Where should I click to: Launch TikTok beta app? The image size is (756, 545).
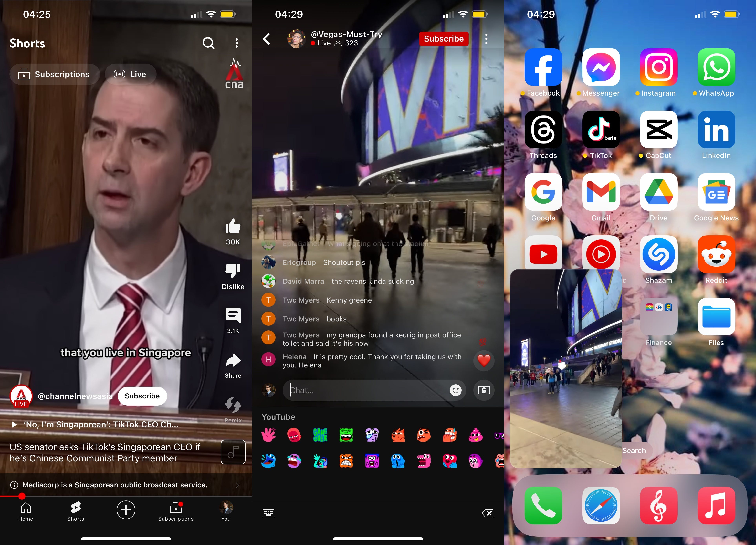601,130
